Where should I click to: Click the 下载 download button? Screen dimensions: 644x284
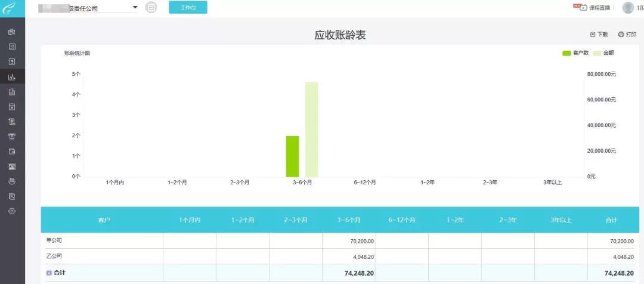point(599,35)
